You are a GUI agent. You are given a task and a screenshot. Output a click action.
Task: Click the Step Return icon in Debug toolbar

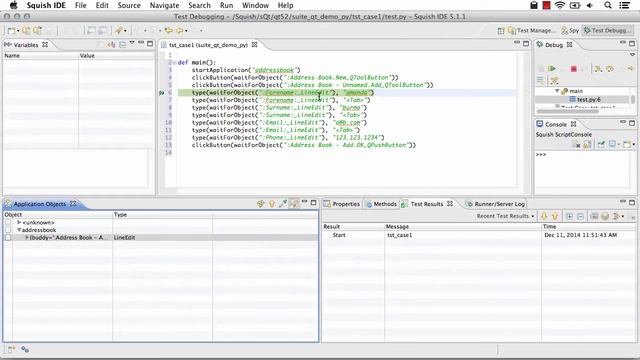click(x=630, y=69)
